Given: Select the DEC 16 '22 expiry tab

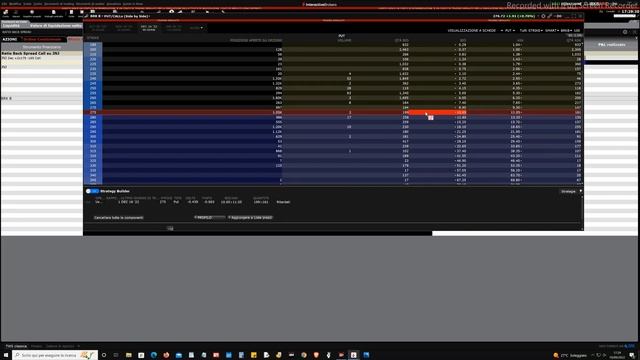Looking at the screenshot, I should pos(149,27).
